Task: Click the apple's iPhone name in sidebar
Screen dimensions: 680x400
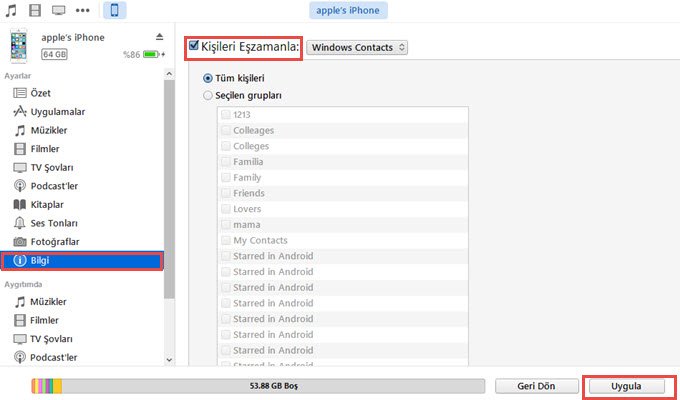Action: pos(73,37)
